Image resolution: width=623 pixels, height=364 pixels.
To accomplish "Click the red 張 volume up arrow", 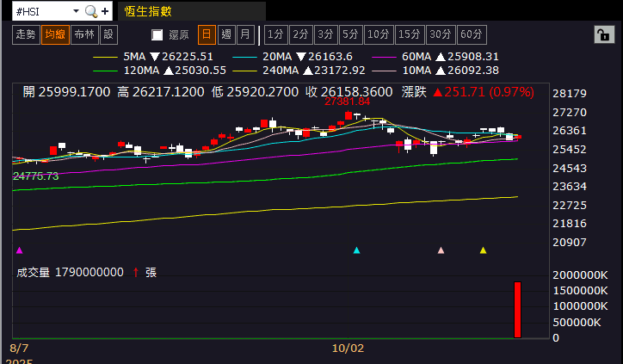I will (x=136, y=273).
